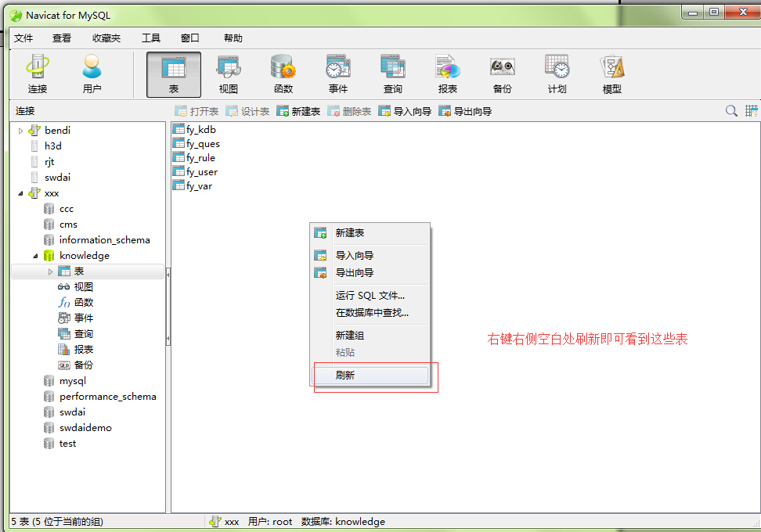Screen dimensions: 761x532
Task: Choose 在数据库中查找... in context menu
Action: pyautogui.click(x=370, y=313)
